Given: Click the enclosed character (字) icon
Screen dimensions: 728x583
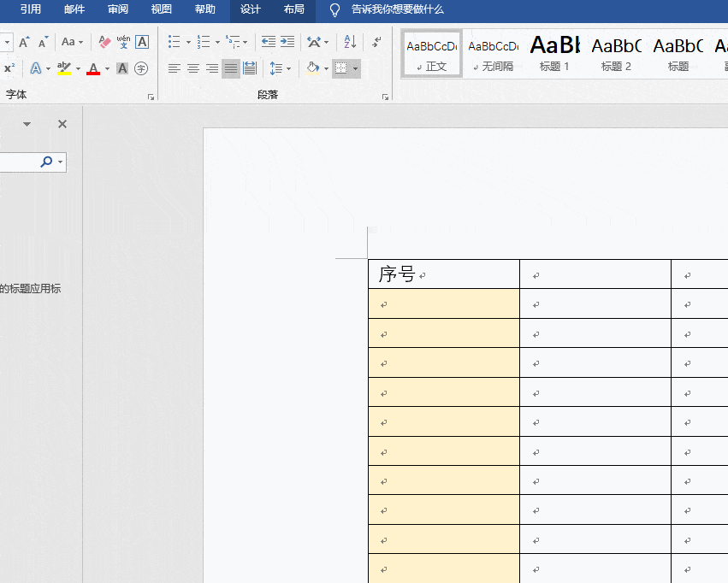Looking at the screenshot, I should 141,68.
